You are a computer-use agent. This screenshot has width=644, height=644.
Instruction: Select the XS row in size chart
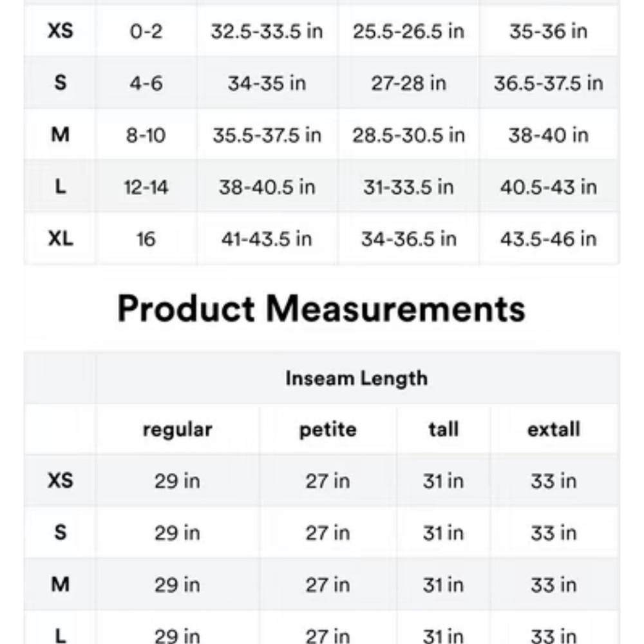click(x=321, y=31)
